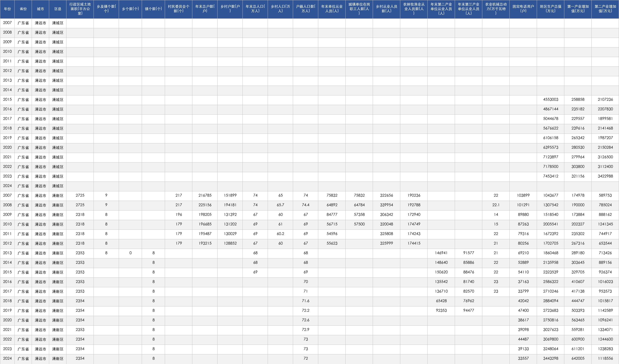Image resolution: width=619 pixels, height=364 pixels.
Task: Select the cell containing 1118556
Action: pos(605,358)
